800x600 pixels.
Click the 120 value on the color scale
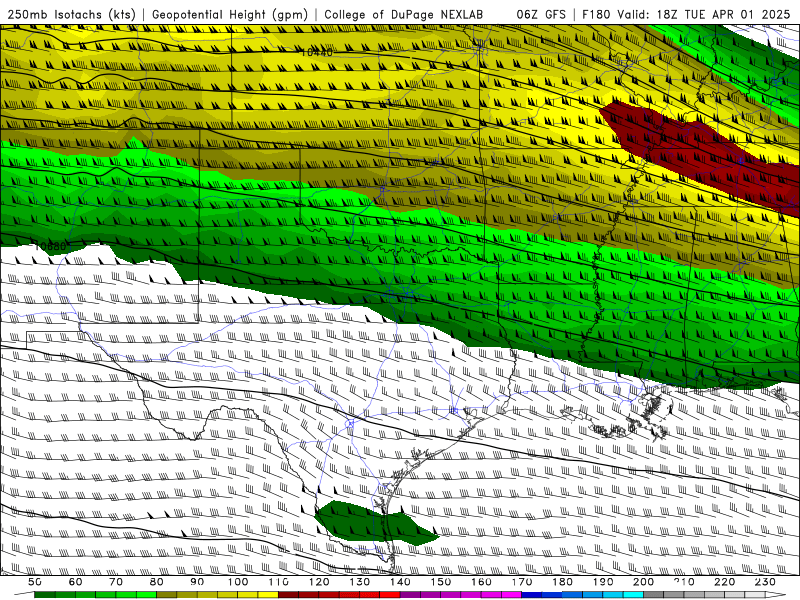tap(319, 582)
